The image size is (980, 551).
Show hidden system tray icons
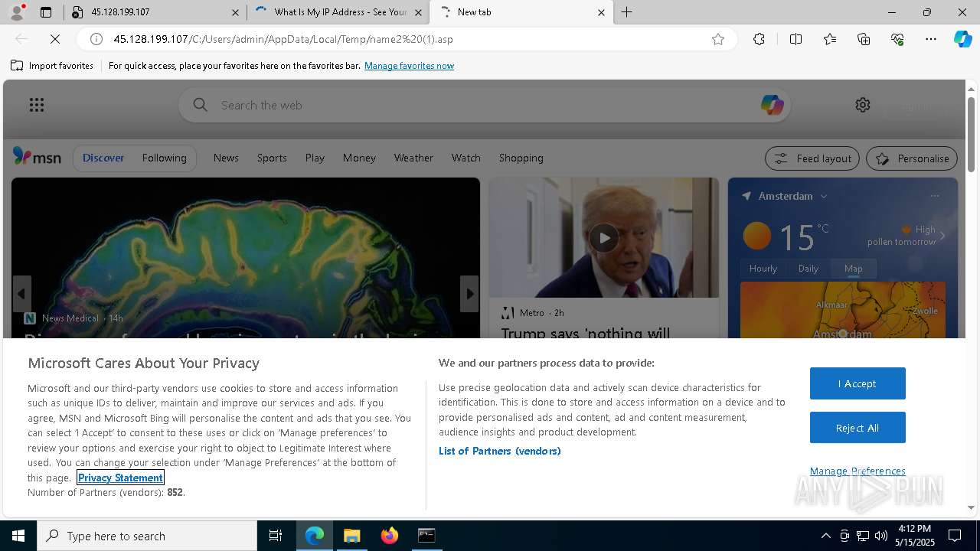point(825,536)
